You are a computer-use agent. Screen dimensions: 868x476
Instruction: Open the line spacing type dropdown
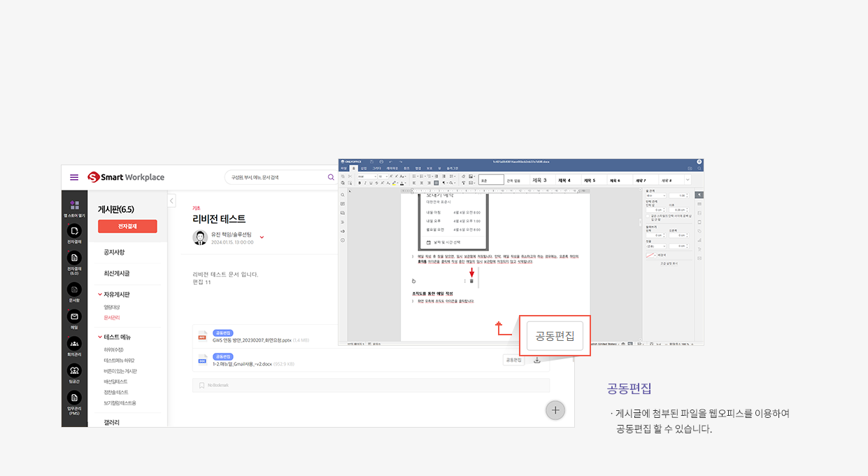(x=656, y=196)
